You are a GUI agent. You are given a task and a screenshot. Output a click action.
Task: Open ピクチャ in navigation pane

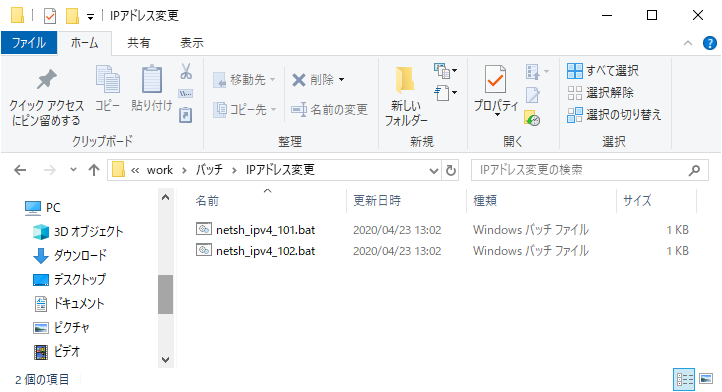click(61, 328)
